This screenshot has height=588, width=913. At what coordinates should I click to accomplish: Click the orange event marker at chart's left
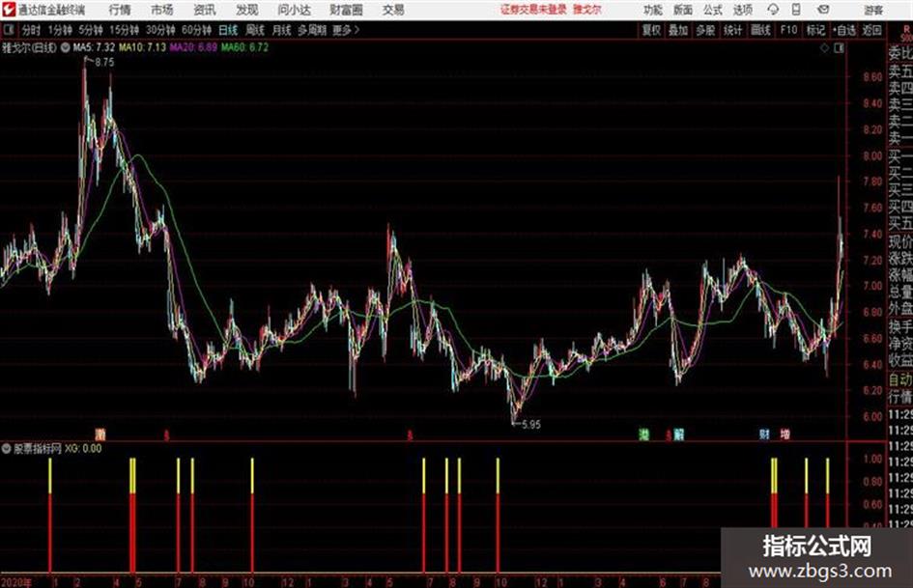pyautogui.click(x=100, y=434)
